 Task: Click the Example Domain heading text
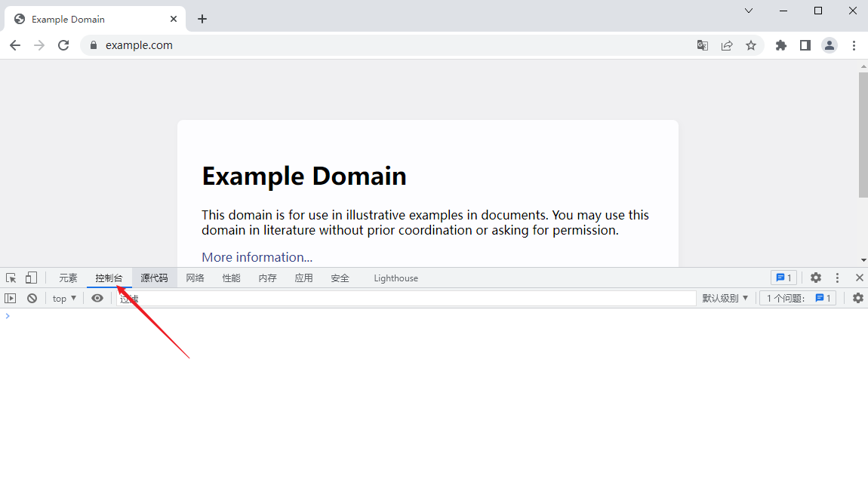click(x=304, y=176)
